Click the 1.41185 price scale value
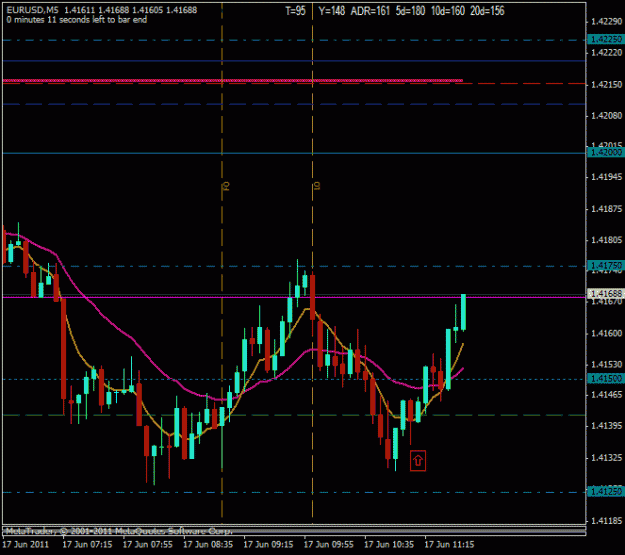625x555 pixels. click(x=606, y=521)
